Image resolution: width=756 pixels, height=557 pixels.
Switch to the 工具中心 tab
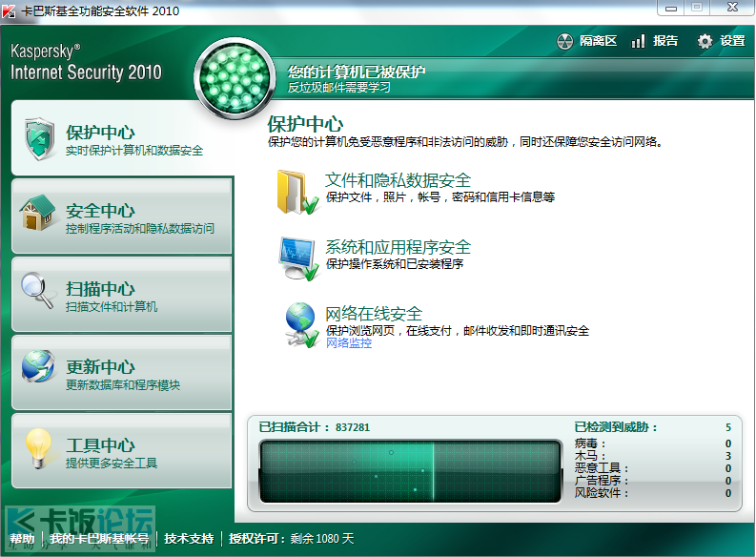pos(122,451)
